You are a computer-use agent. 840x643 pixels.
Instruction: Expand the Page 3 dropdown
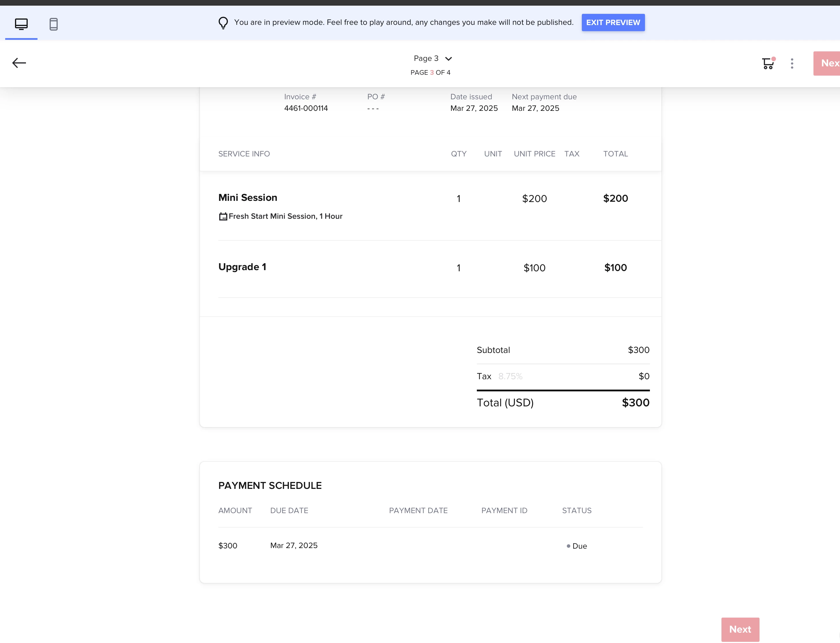[x=426, y=59]
